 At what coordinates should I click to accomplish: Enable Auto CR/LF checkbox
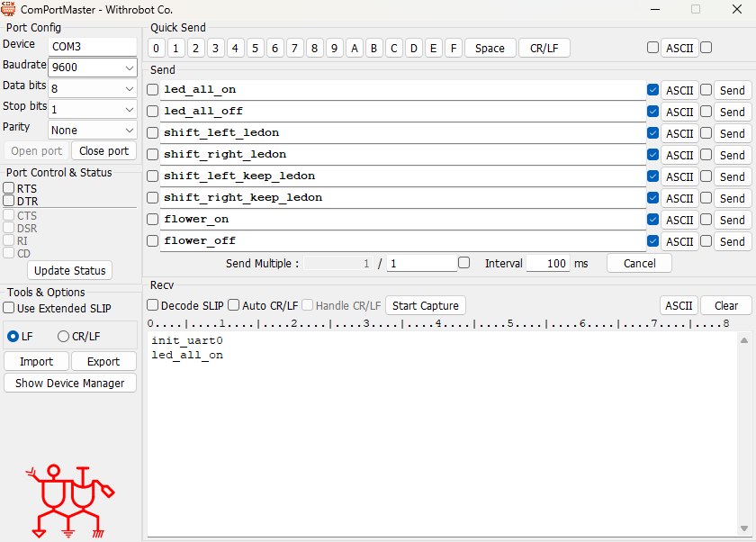point(233,304)
